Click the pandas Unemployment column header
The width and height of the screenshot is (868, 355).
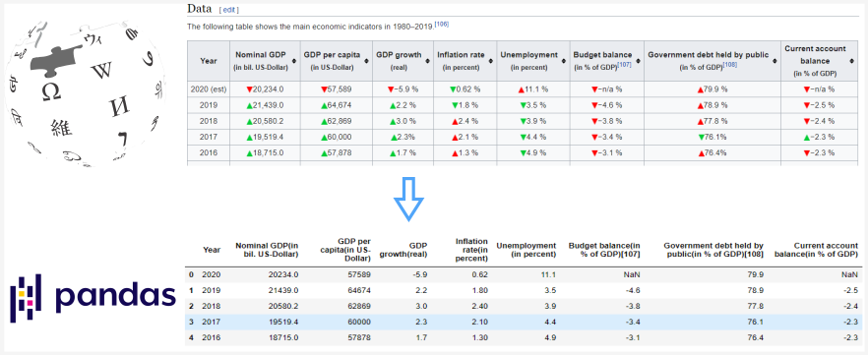click(526, 250)
